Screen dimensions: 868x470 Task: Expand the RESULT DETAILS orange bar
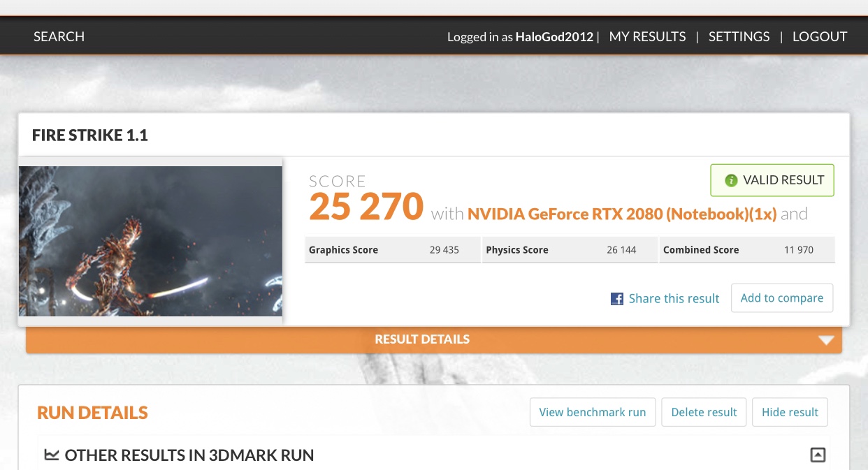coord(433,339)
